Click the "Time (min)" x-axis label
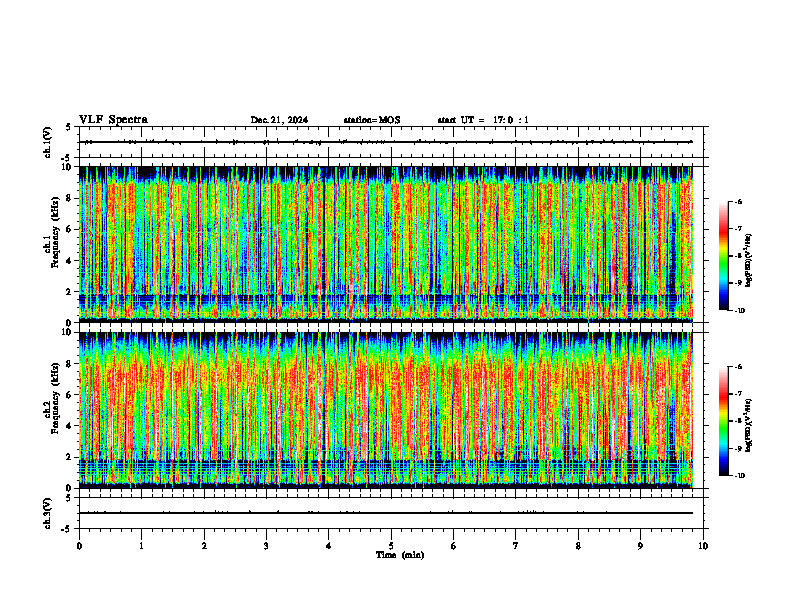Screen dimensions: 792x612 (x=400, y=555)
